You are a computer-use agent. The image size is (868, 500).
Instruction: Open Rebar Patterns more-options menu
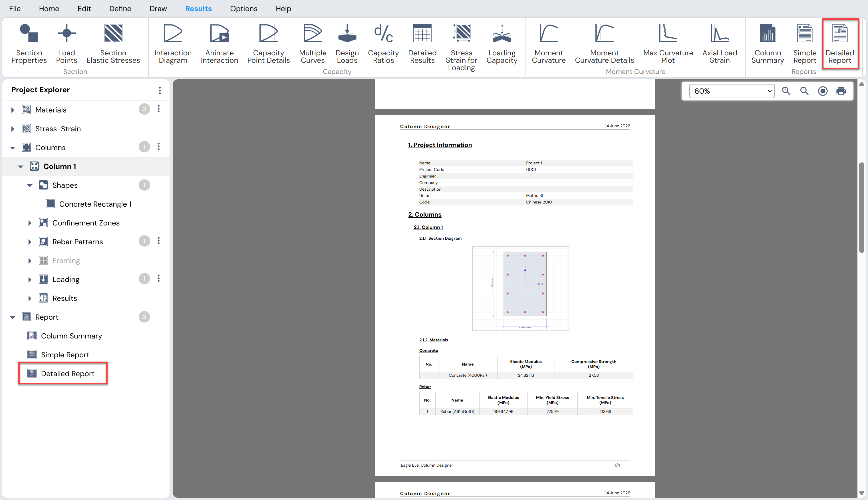point(158,241)
